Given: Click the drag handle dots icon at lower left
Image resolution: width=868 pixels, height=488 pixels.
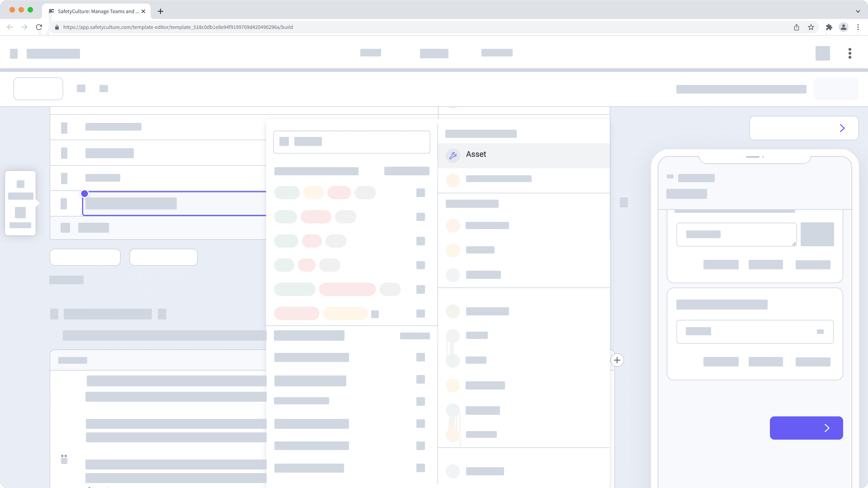Looking at the screenshot, I should tap(64, 459).
